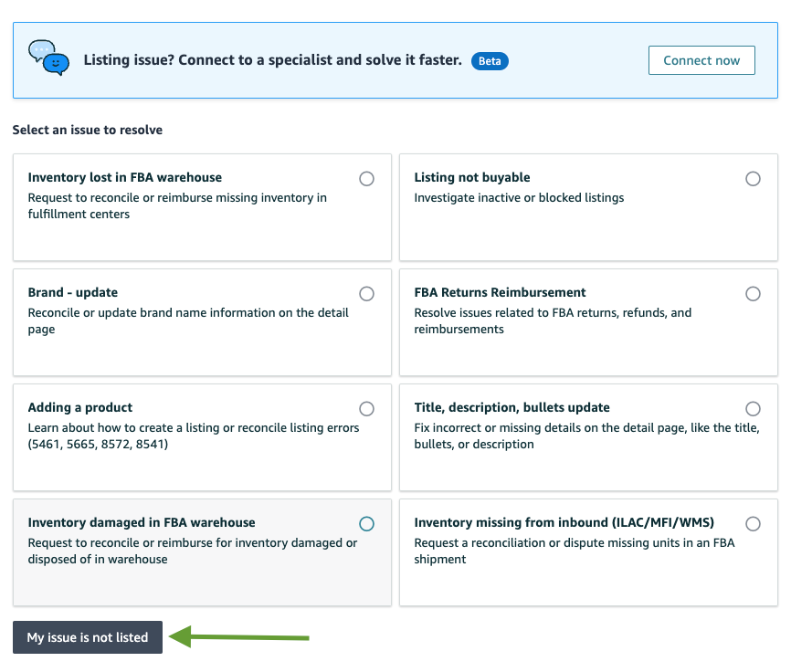Click the Listing not buyable card description
Screen dimensions: 812x672
tap(519, 197)
